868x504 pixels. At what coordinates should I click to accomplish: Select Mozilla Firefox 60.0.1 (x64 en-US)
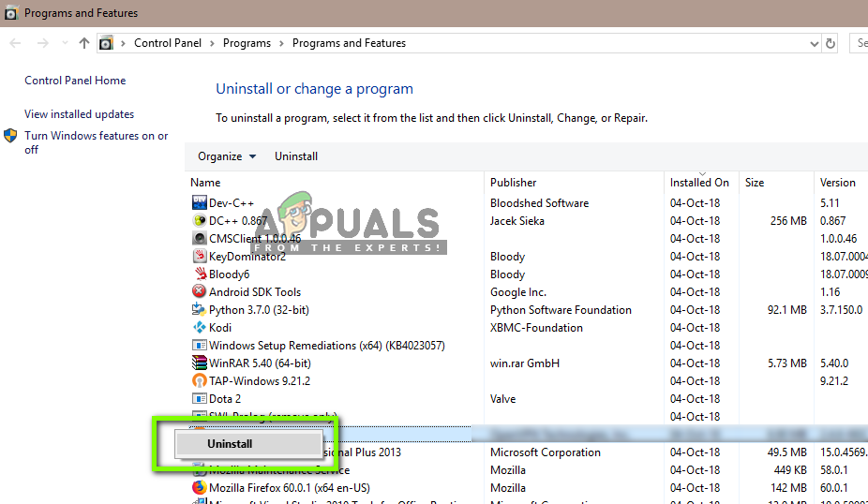point(290,488)
